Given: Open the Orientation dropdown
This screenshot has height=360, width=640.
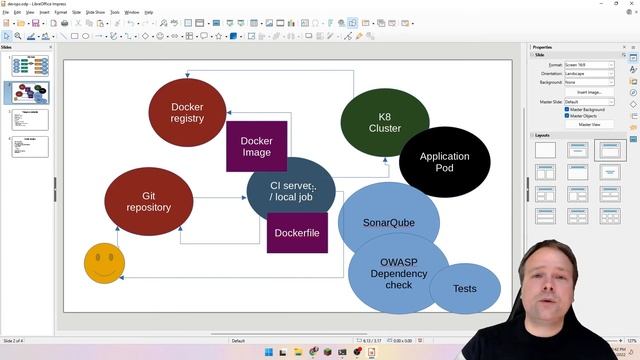Looking at the screenshot, I should [589, 73].
